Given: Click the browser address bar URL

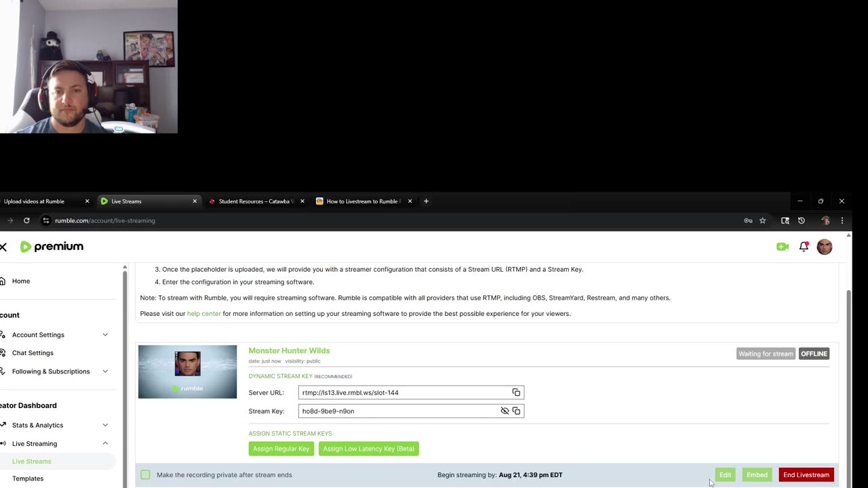Looking at the screenshot, I should (105, 220).
